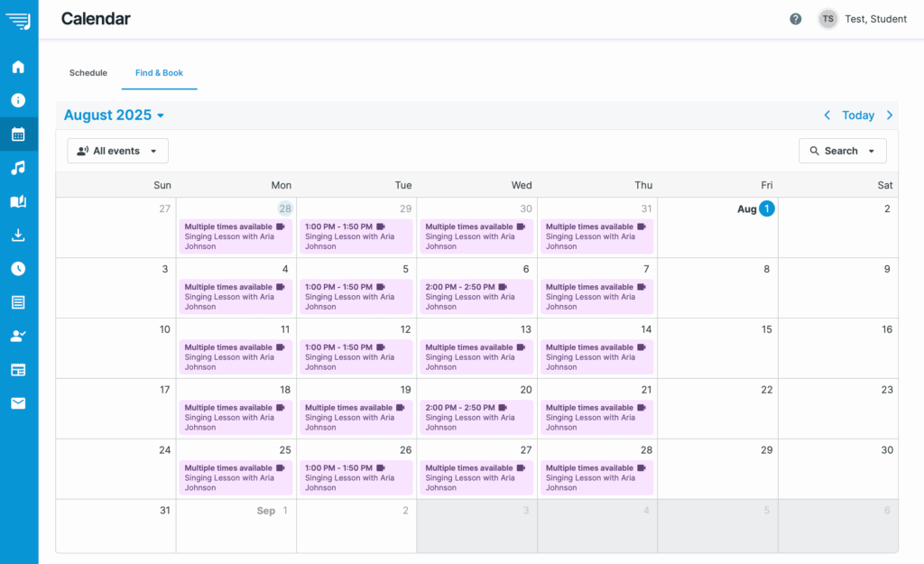Select the Find & Book tab

click(159, 73)
